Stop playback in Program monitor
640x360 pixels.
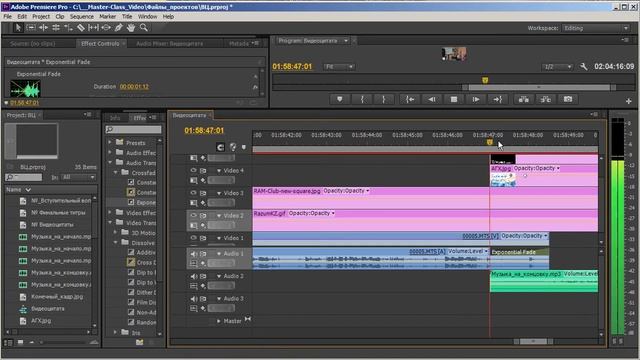pos(454,99)
